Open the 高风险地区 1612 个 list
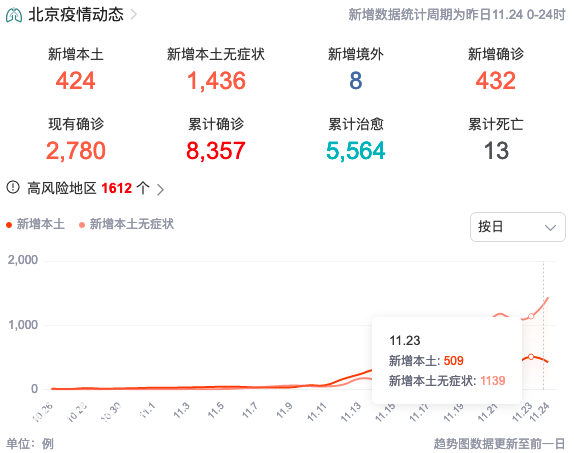 coord(88,188)
